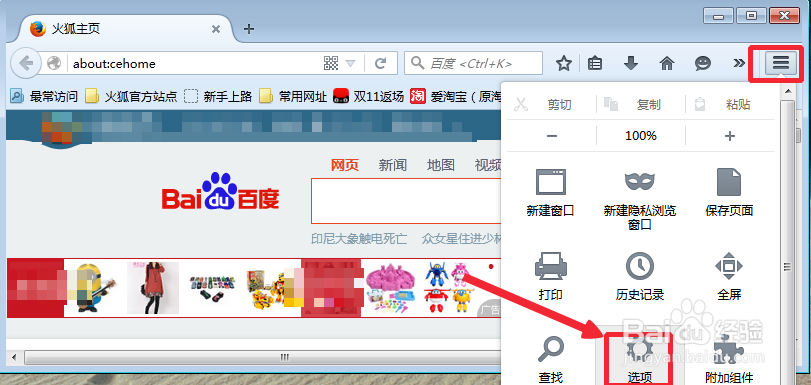Click menu panel scrollbar up arrow

coord(787,92)
